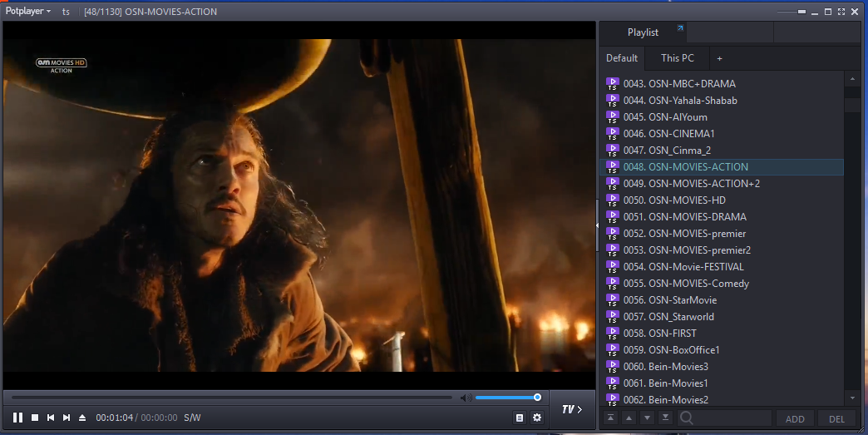
Task: Move playlist item to the bottom
Action: 665,418
